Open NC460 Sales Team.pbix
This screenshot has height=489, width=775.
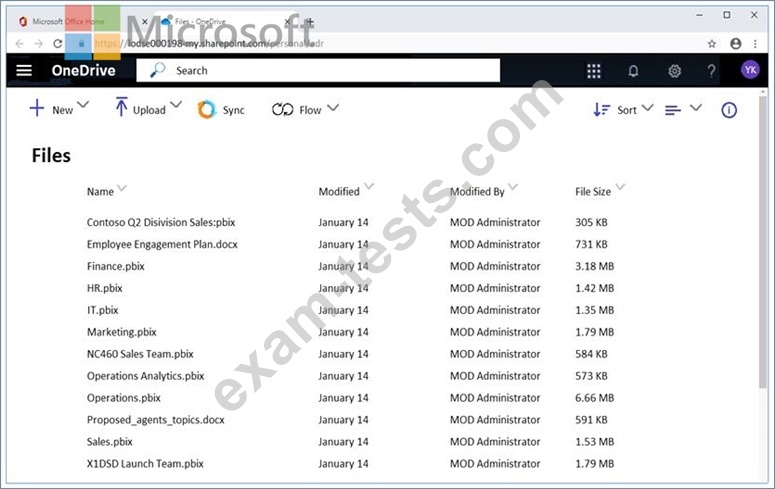[x=140, y=354]
